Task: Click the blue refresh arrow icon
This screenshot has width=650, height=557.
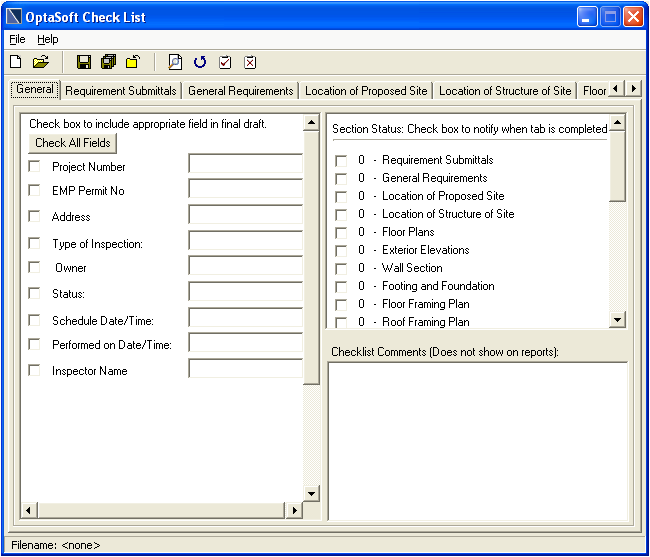Action: pos(200,62)
